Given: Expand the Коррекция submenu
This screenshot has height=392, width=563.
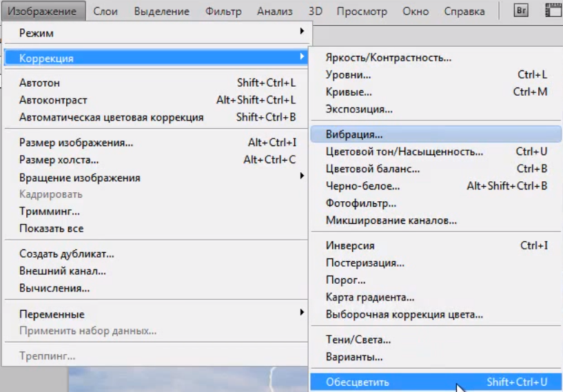Looking at the screenshot, I should [x=156, y=58].
